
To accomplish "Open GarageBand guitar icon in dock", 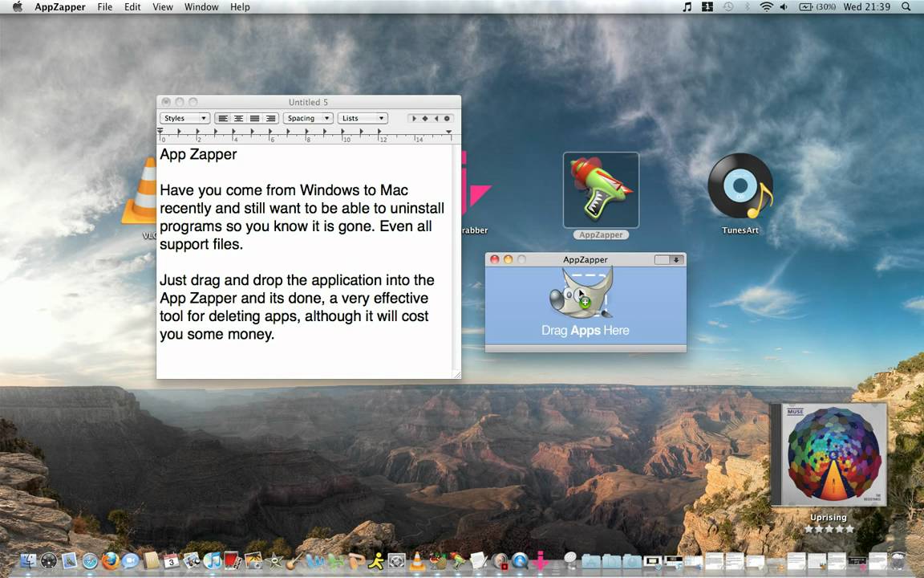I will pyautogui.click(x=294, y=562).
